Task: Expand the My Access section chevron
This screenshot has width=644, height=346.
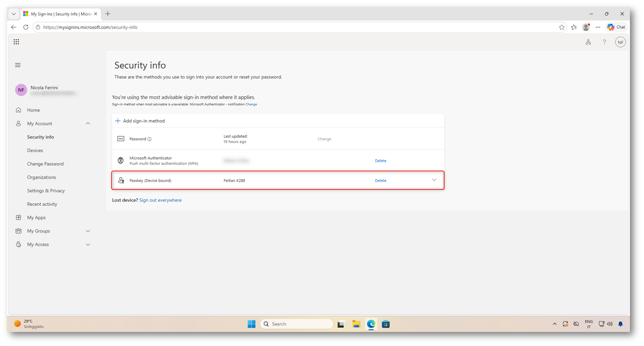Action: (x=88, y=244)
